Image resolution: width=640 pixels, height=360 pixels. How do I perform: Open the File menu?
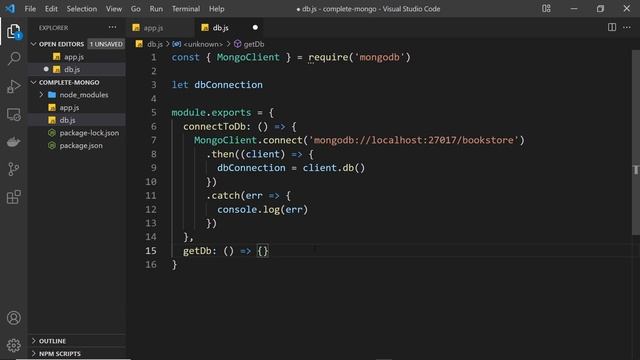tap(30, 9)
